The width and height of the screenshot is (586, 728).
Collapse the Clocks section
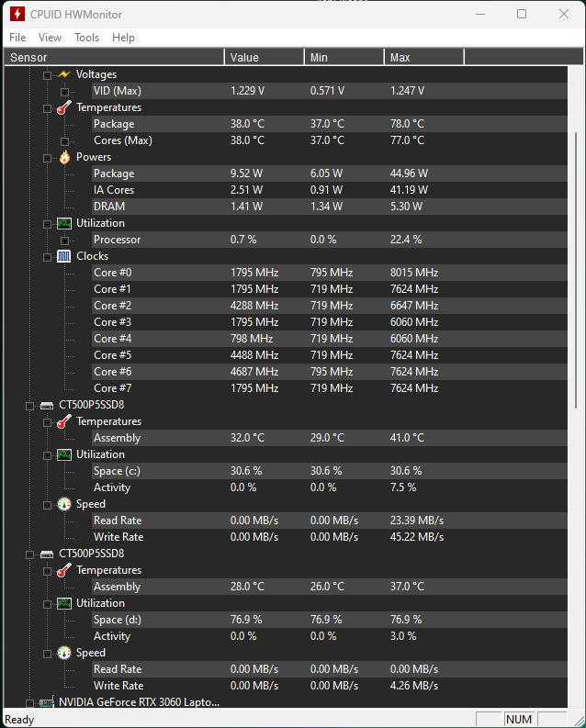tap(48, 257)
